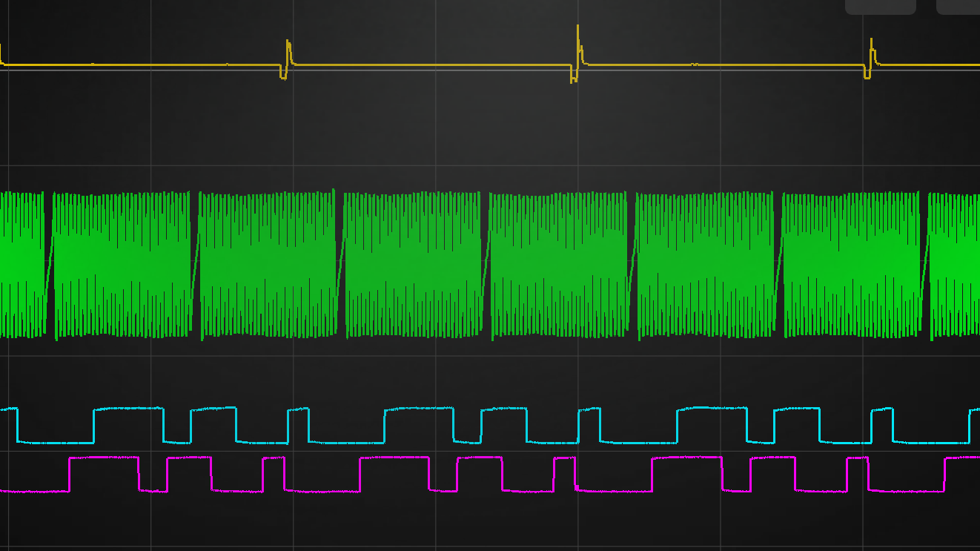This screenshot has height=551, width=980.
Task: Select the last wide cyan pulse on right
Action: (712, 408)
